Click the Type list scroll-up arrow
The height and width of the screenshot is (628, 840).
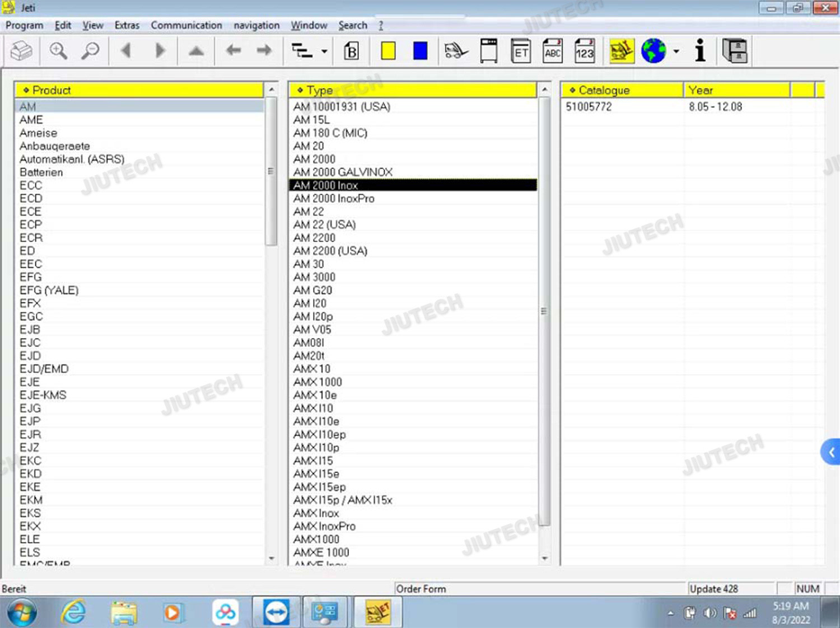544,90
